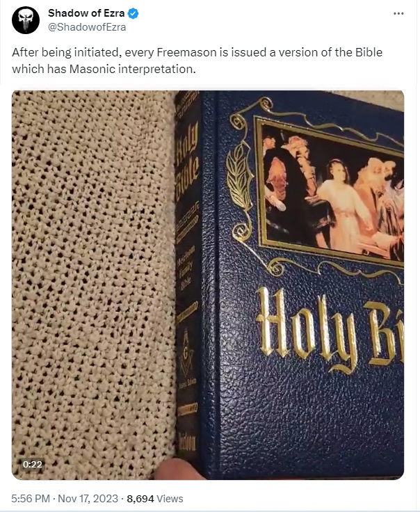
Task: Select the 8,694 view count number
Action: coord(140,499)
